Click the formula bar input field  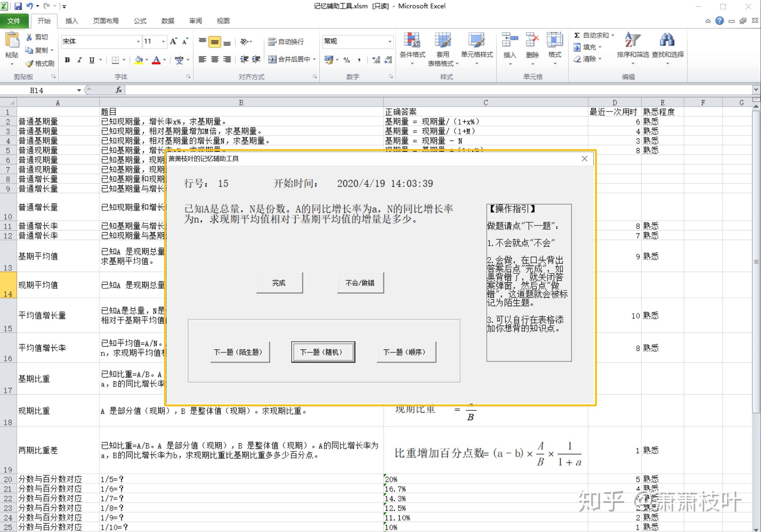point(426,90)
